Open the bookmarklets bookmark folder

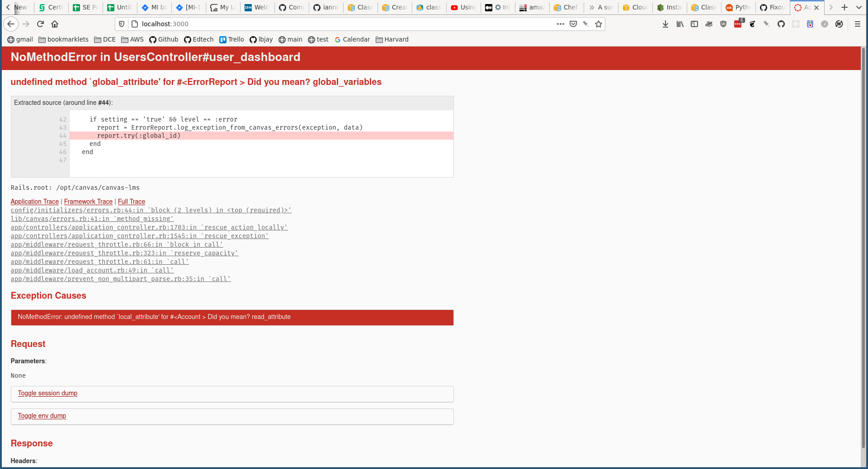pos(64,39)
